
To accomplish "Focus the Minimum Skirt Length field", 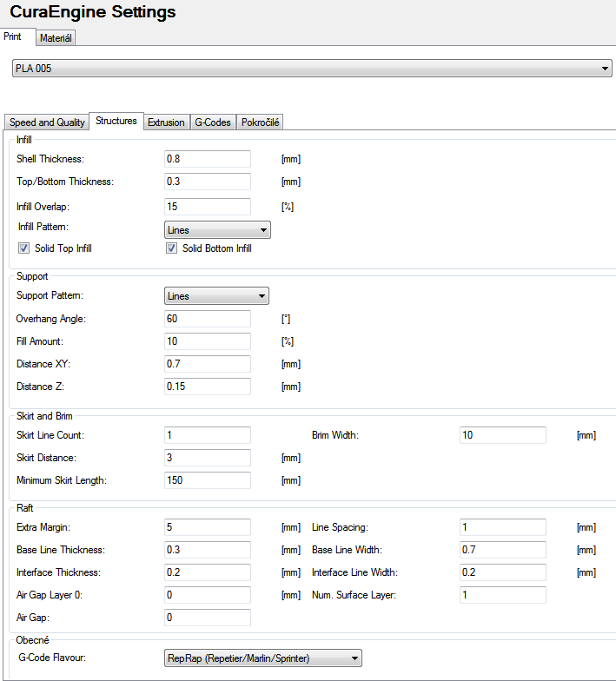I will (x=207, y=480).
